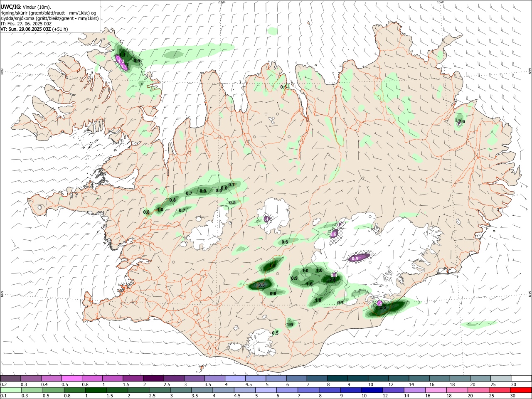Select the light grey 25 swatch, top legend row
This screenshot has height=399, width=532.
(500, 379)
